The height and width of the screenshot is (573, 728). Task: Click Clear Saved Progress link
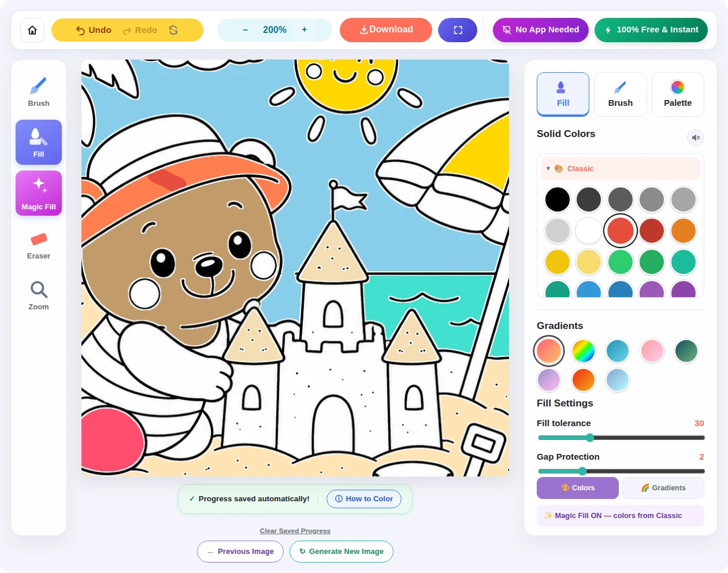point(295,531)
